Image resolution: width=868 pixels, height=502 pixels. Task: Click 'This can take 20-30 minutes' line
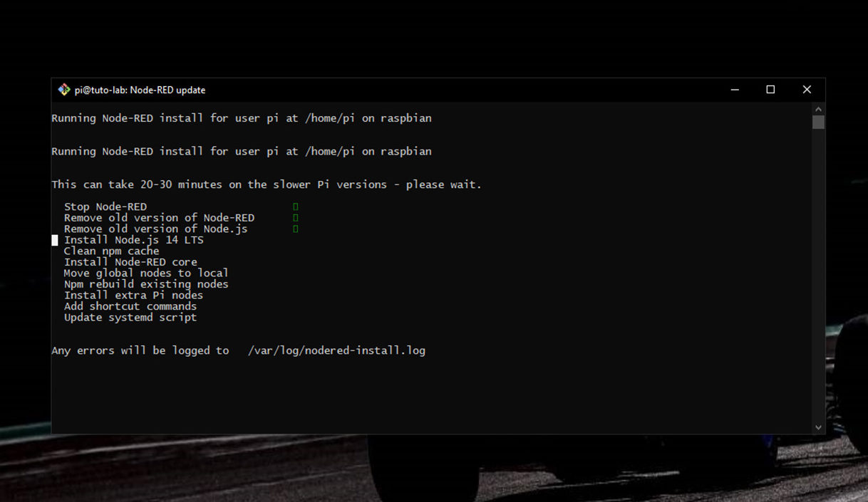pos(267,184)
